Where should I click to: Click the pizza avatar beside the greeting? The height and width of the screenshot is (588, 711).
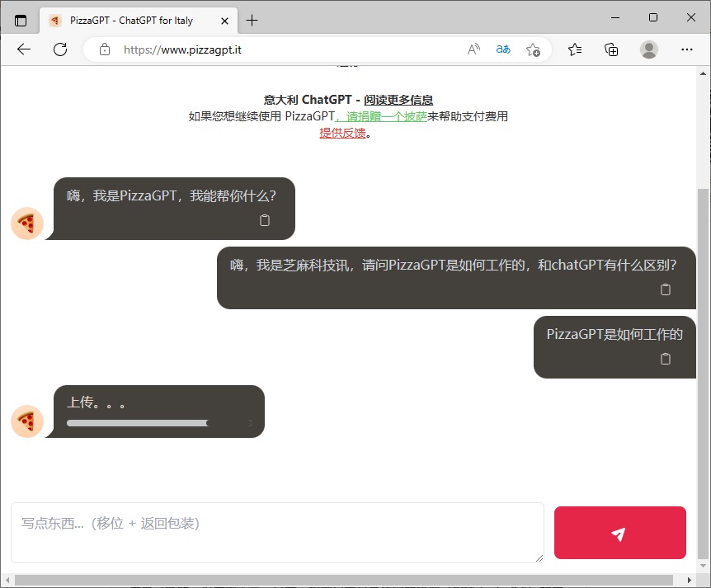pos(27,223)
